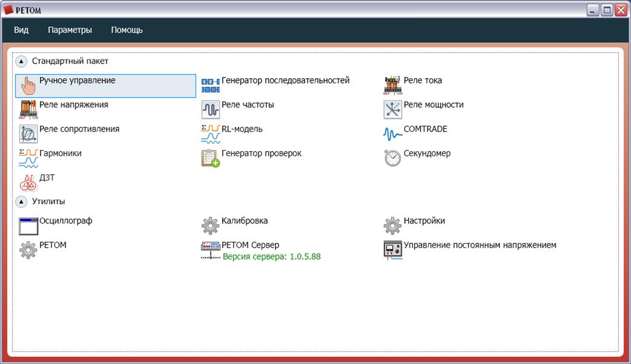This screenshot has width=631, height=364.
Task: Open the Параметры menu
Action: (x=70, y=30)
